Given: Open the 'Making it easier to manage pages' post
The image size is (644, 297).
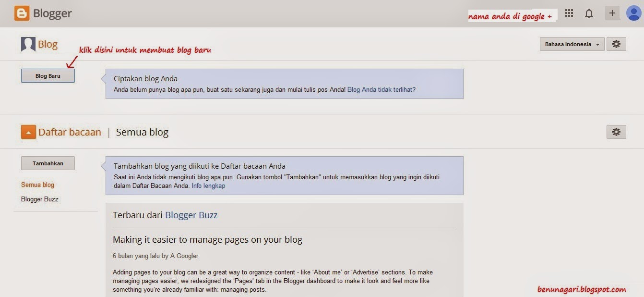Looking at the screenshot, I should click(x=207, y=240).
